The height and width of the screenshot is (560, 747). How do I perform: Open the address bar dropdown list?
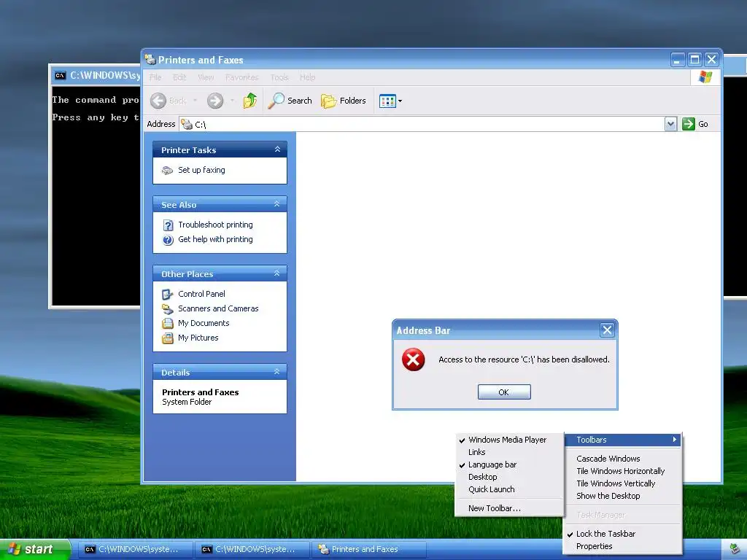(670, 124)
